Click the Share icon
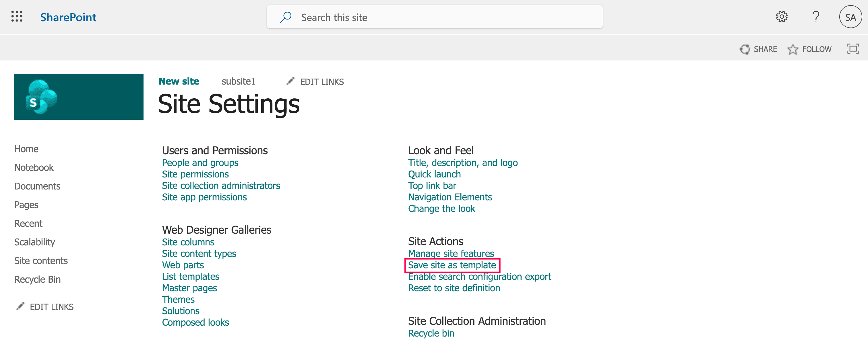Viewport: 868px width, 340px height. click(x=746, y=49)
